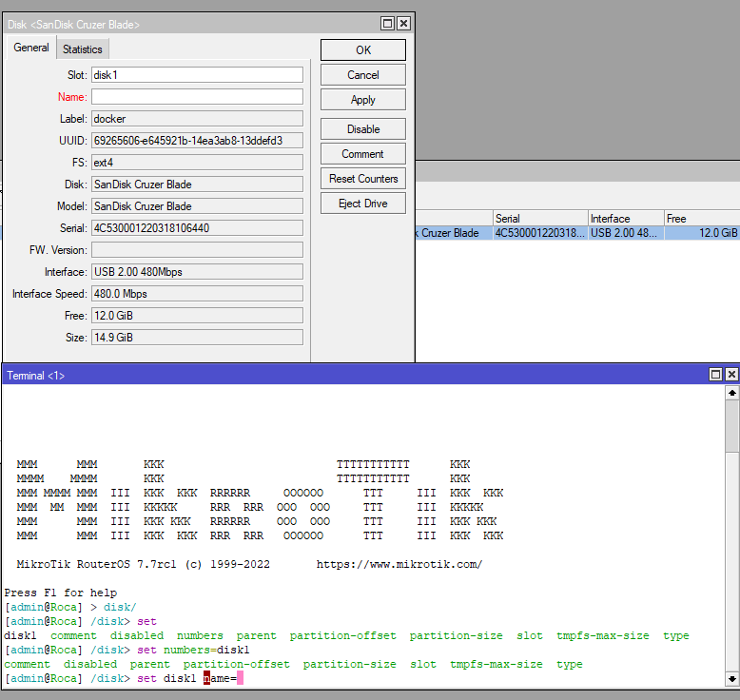Close the Disk dialog window
The image size is (740, 700).
tap(403, 24)
